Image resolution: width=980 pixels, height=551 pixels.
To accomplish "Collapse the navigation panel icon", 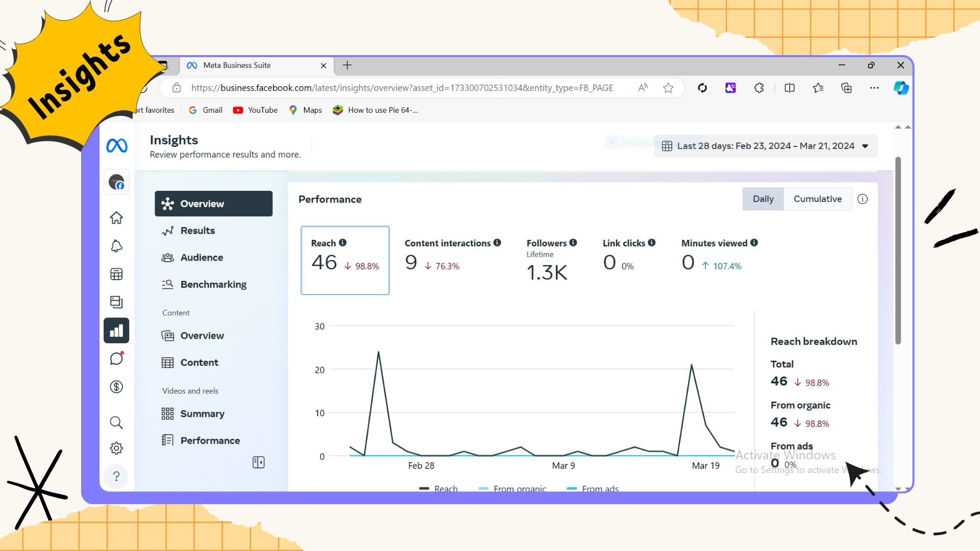I will coord(258,462).
